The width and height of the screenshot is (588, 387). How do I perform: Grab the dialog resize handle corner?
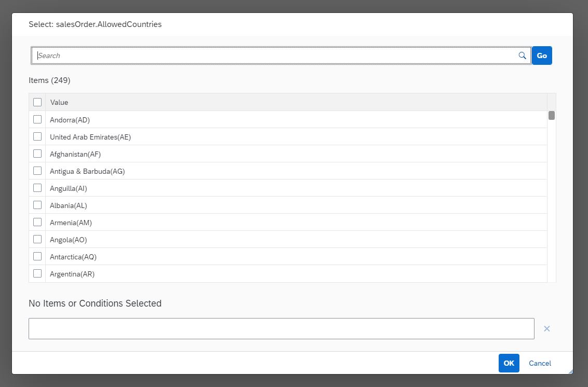570,371
